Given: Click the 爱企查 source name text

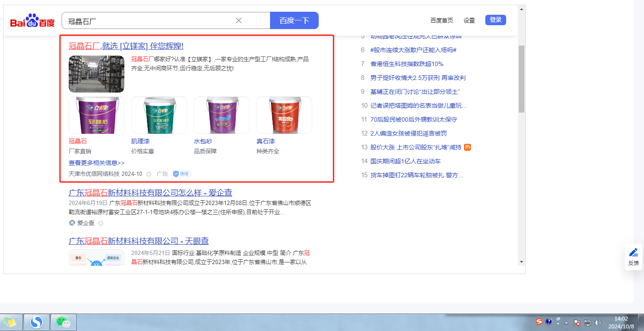Looking at the screenshot, I should [x=86, y=223].
